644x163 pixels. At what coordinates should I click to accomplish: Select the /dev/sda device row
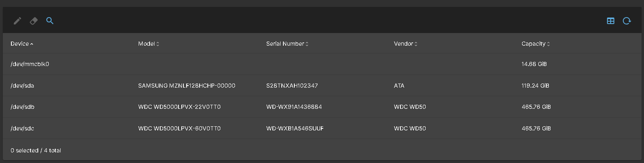point(22,86)
